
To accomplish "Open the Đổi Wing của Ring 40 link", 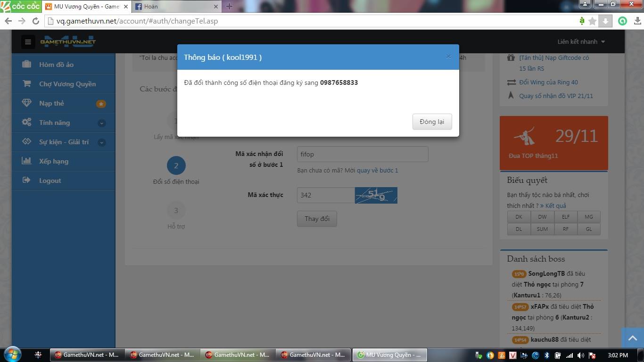I will [x=548, y=82].
